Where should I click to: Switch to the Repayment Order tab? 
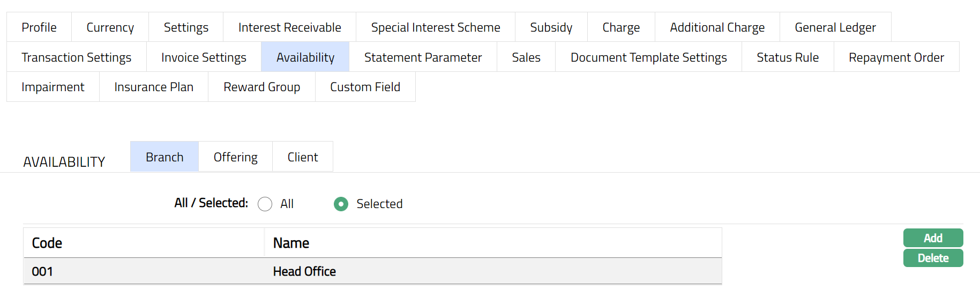pyautogui.click(x=896, y=57)
